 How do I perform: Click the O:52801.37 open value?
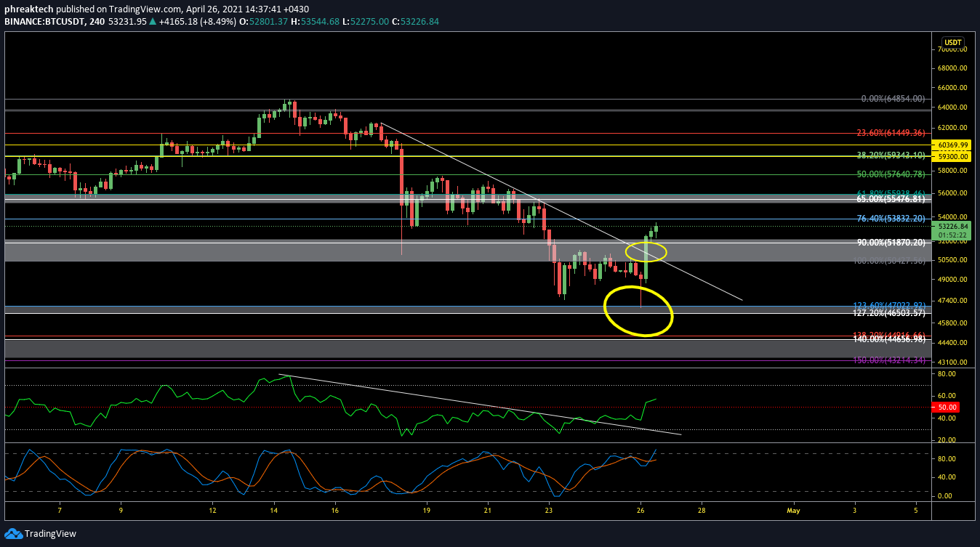[x=263, y=21]
